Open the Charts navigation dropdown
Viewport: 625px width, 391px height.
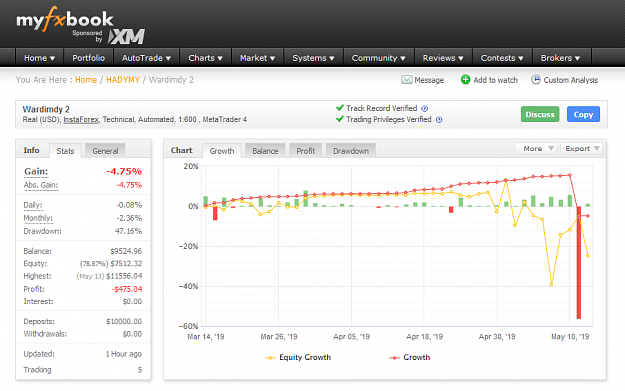pyautogui.click(x=205, y=58)
